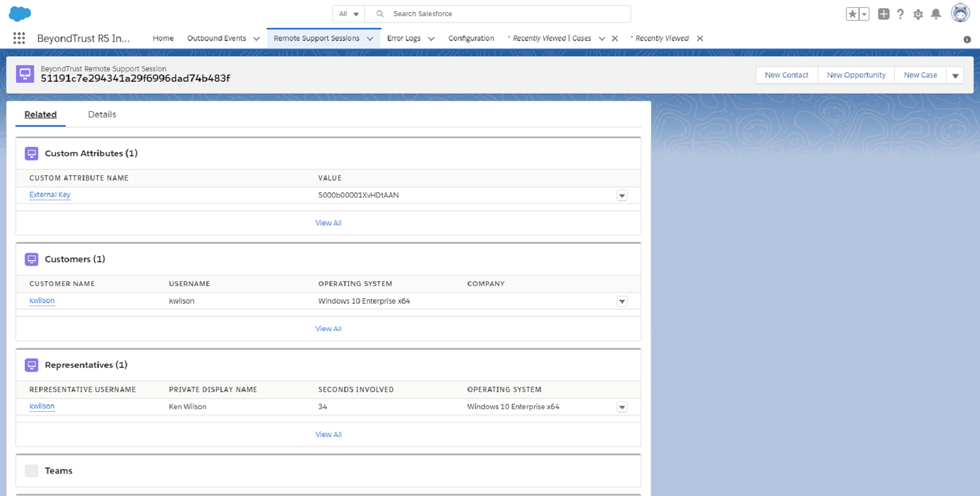Image resolution: width=980 pixels, height=496 pixels.
Task: Open row actions for the External Key attribute
Action: click(x=622, y=195)
